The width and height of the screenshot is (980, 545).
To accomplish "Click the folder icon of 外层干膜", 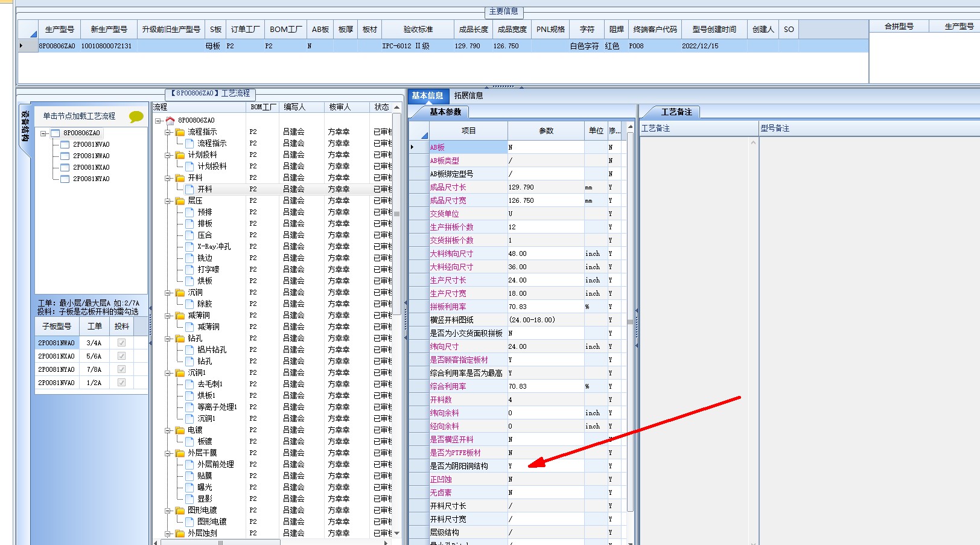I will click(x=180, y=453).
